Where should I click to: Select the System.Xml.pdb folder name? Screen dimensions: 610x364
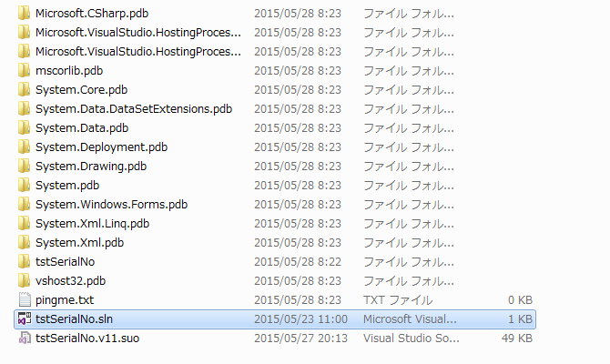click(80, 243)
